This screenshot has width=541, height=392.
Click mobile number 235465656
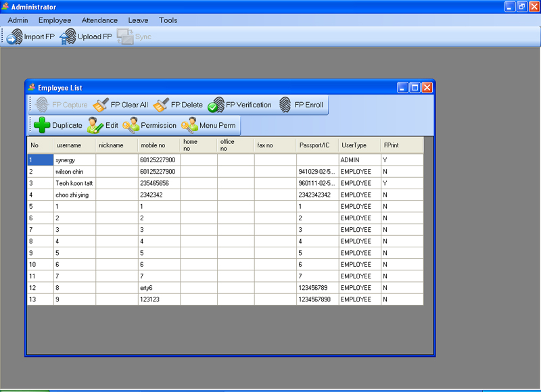159,183
